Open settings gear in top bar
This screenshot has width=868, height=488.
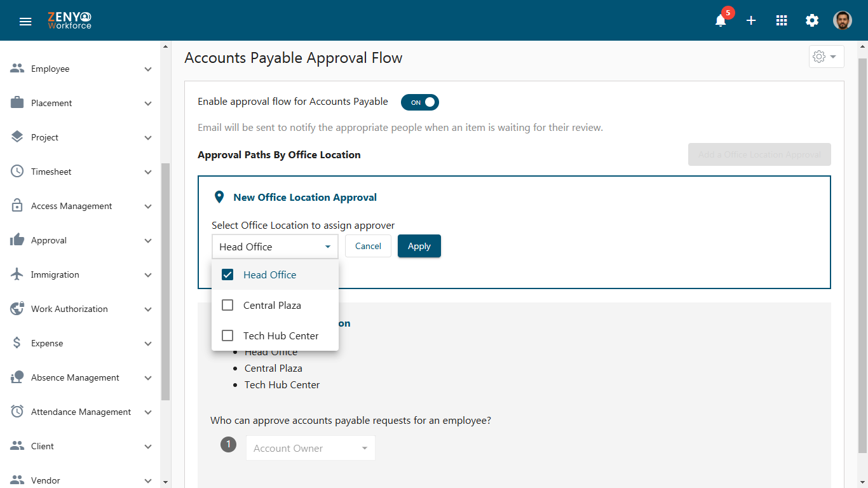point(812,20)
